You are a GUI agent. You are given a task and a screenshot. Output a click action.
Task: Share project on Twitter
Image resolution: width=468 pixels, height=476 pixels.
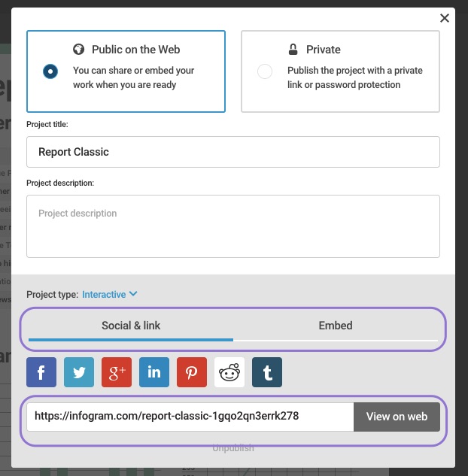tap(79, 372)
